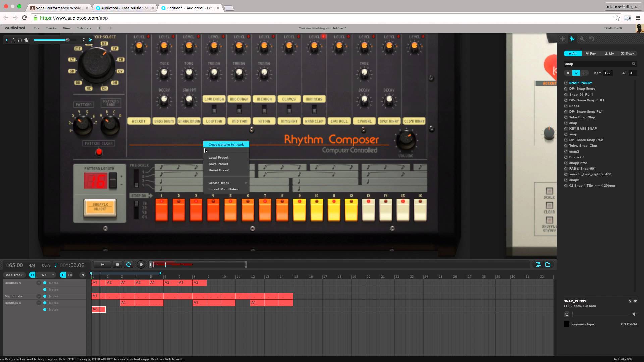Select the one-shot sample filter dot

click(x=568, y=73)
